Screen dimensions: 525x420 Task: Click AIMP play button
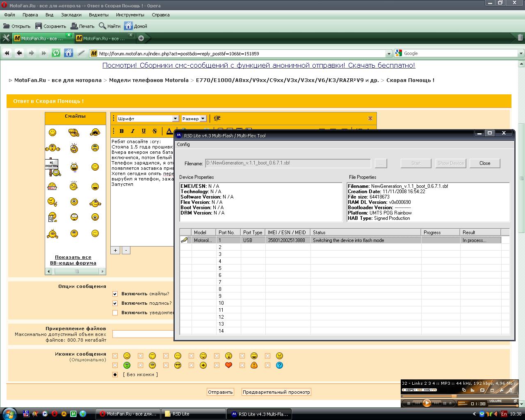coord(427,403)
